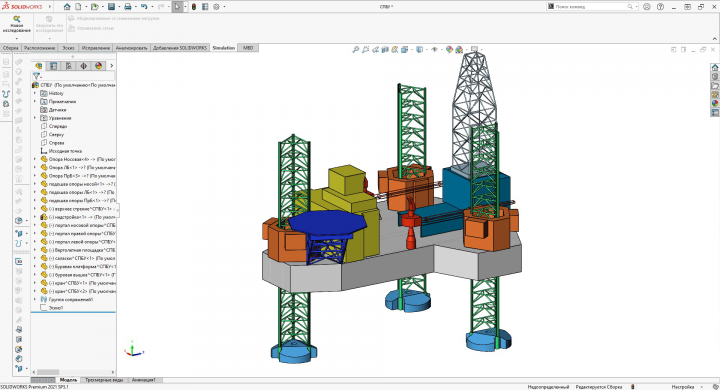Click the filter funnel icon in the tree

point(36,76)
